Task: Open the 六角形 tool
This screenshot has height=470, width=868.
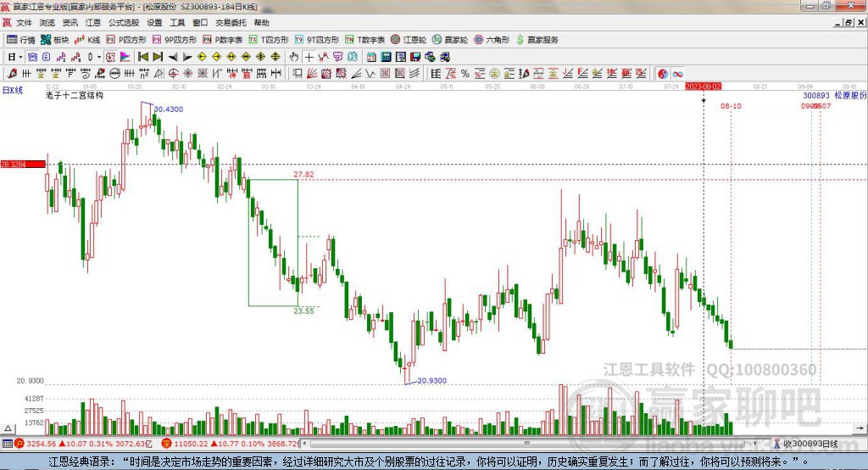Action: point(492,40)
